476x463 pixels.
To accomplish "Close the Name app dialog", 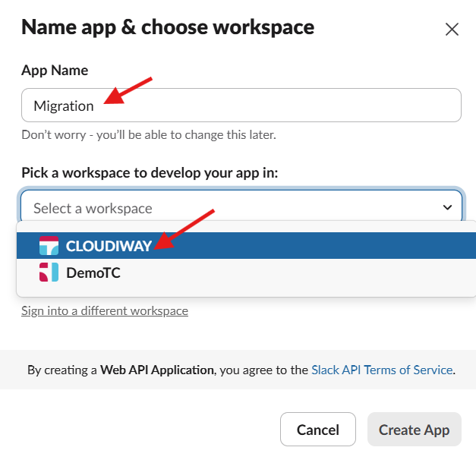I will [452, 30].
